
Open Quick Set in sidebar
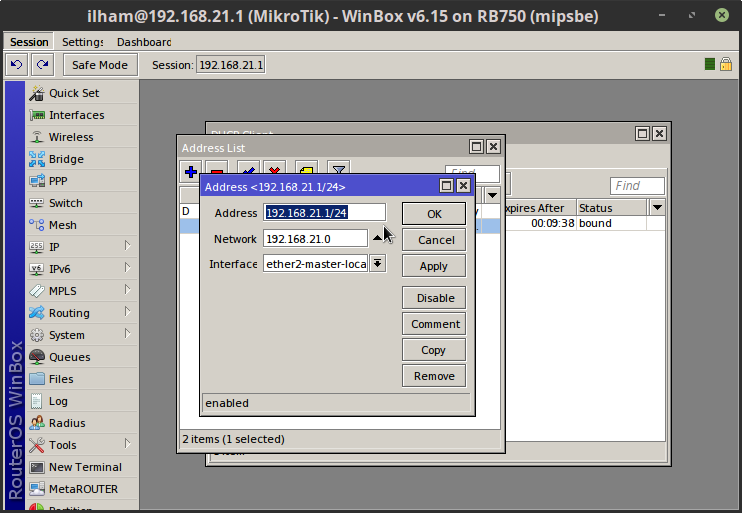(x=82, y=93)
